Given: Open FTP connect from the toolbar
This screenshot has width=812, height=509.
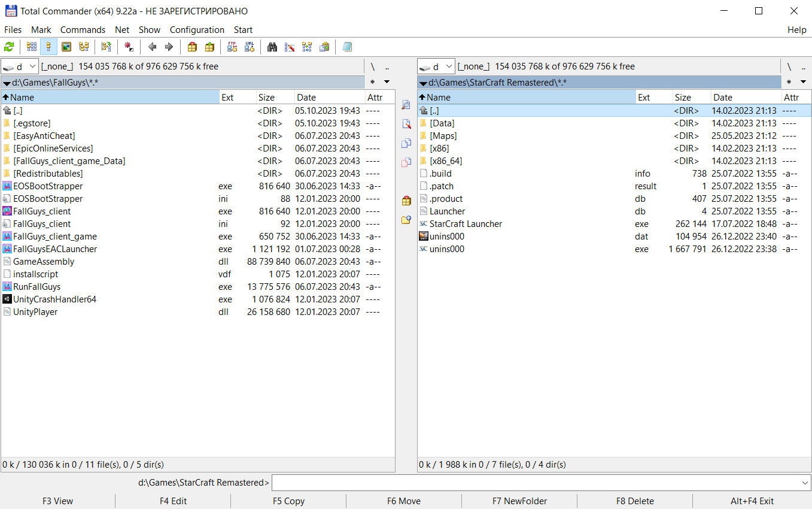Looking at the screenshot, I should pos(232,47).
